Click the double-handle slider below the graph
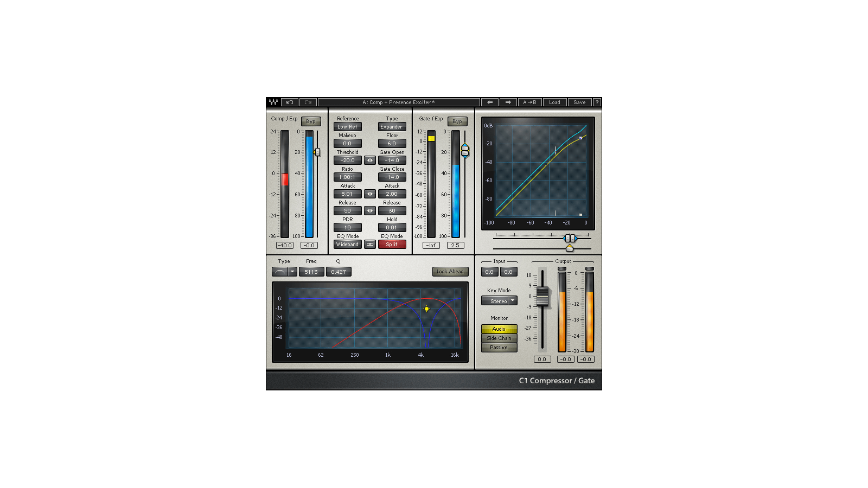 pos(570,238)
